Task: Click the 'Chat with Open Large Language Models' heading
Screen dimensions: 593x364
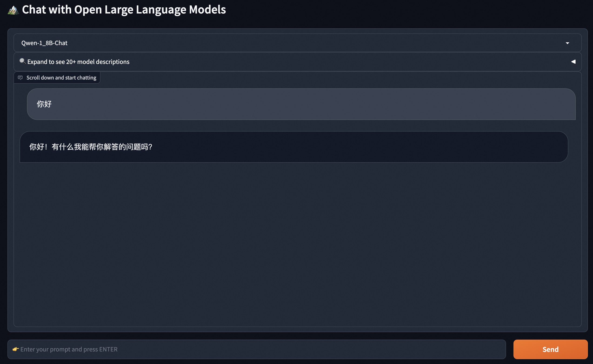Action: pyautogui.click(x=124, y=10)
